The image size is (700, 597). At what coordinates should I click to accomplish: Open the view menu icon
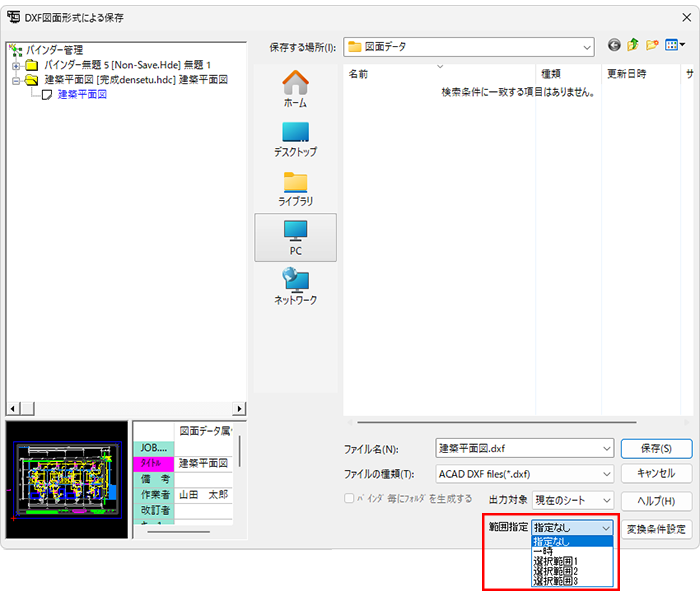675,45
